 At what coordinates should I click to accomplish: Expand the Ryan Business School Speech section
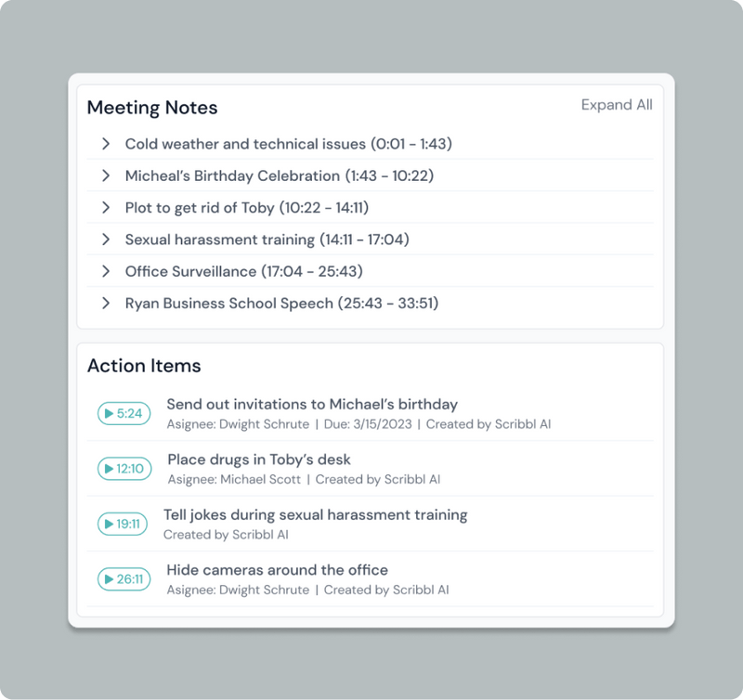pos(106,304)
